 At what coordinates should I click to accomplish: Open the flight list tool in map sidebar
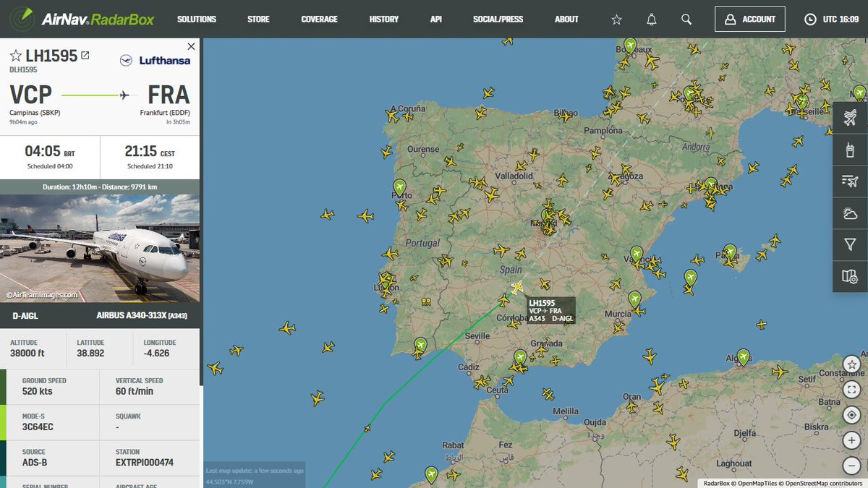851,181
